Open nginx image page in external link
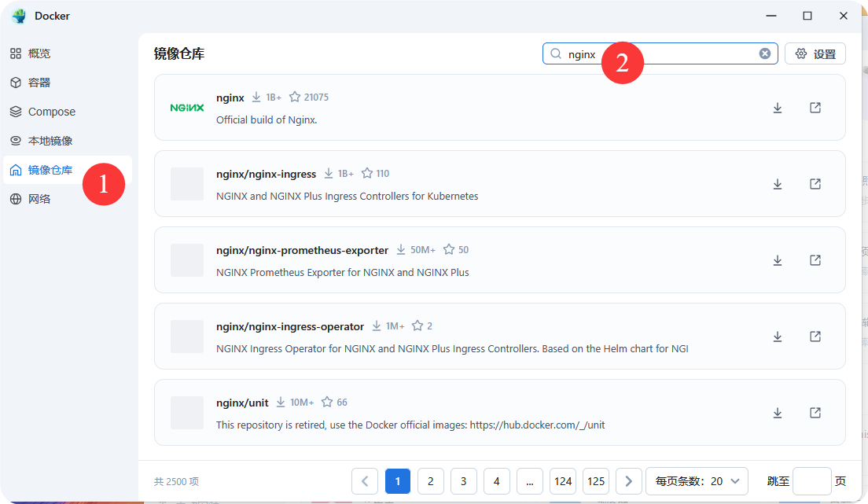Viewport: 868px width, 504px height. (815, 108)
